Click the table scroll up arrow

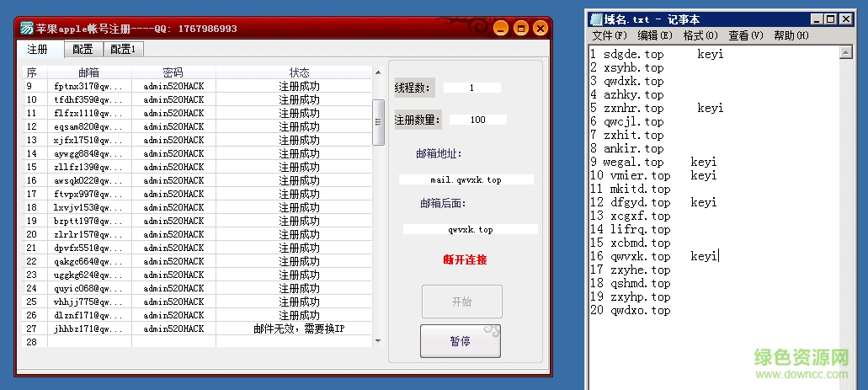coord(379,72)
